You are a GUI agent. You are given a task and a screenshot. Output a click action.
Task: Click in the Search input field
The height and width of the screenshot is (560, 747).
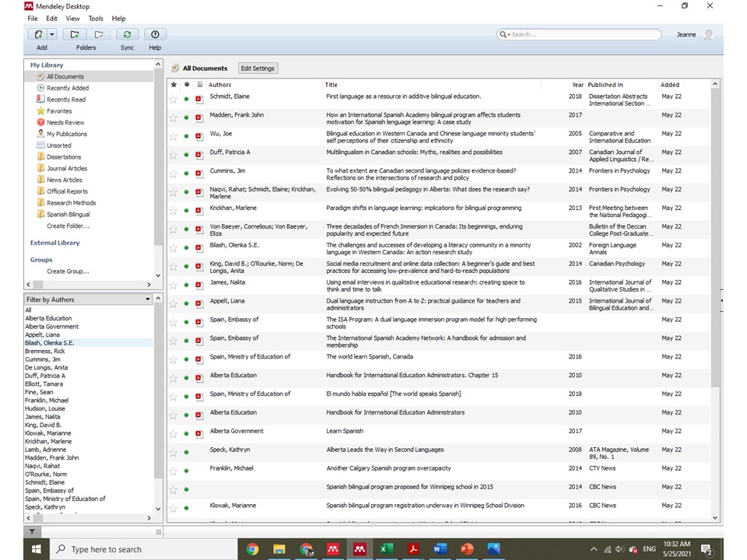point(585,34)
